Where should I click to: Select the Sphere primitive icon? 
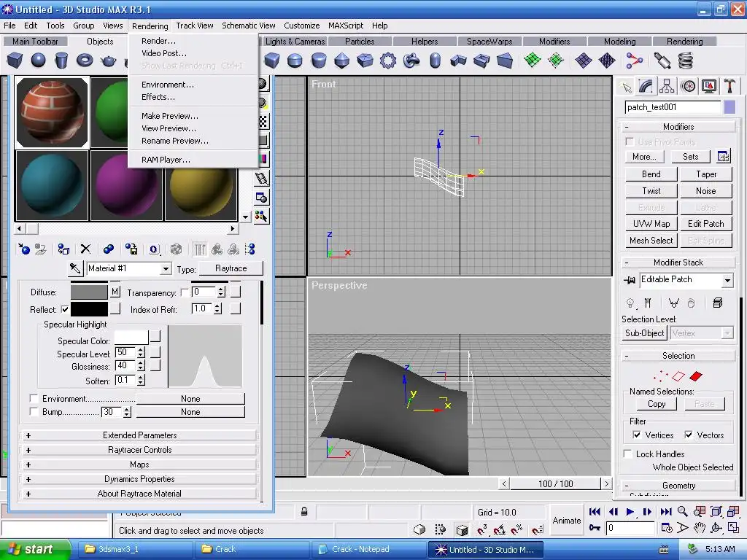(38, 61)
